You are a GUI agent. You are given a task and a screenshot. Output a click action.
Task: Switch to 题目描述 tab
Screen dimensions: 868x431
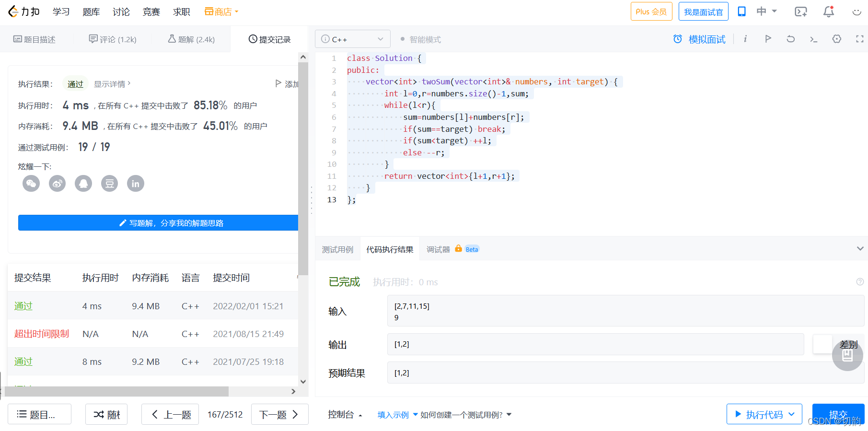(34, 39)
